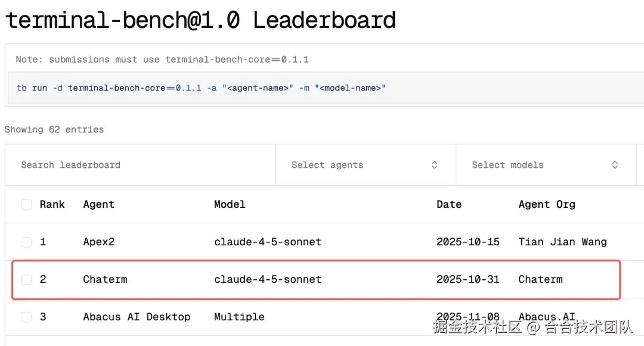Focus the Search leaderboard input field

click(x=140, y=165)
